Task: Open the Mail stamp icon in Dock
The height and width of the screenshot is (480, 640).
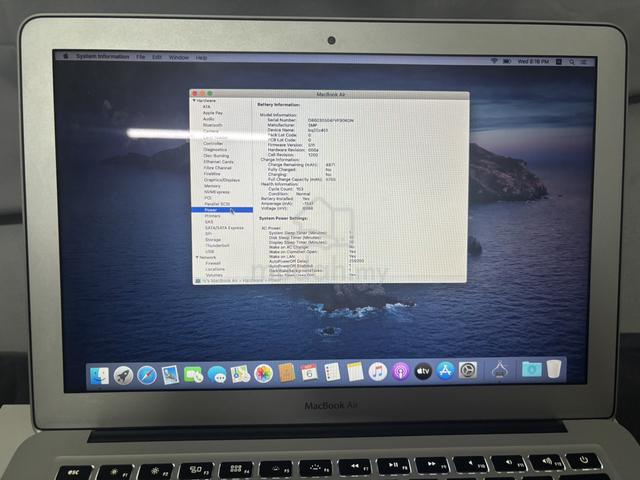Action: (x=170, y=374)
